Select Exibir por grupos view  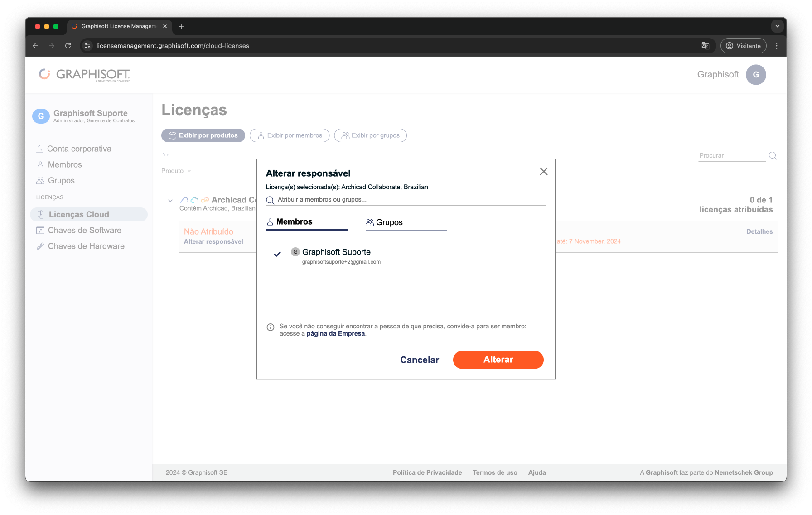coord(370,135)
